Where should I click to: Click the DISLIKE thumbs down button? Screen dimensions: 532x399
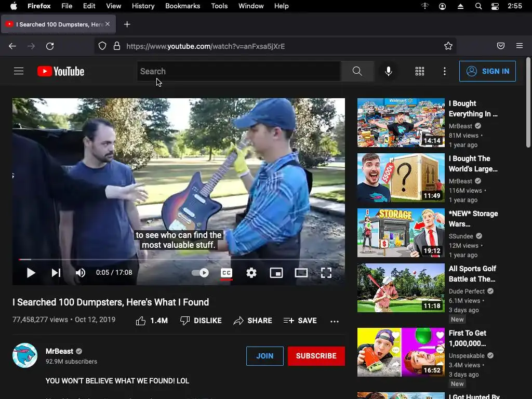[x=201, y=321]
